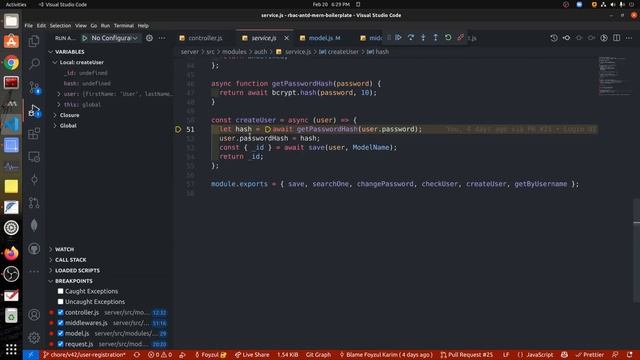
Task: Open Remote Explorer icon in activity bar
Action: (x=34, y=157)
